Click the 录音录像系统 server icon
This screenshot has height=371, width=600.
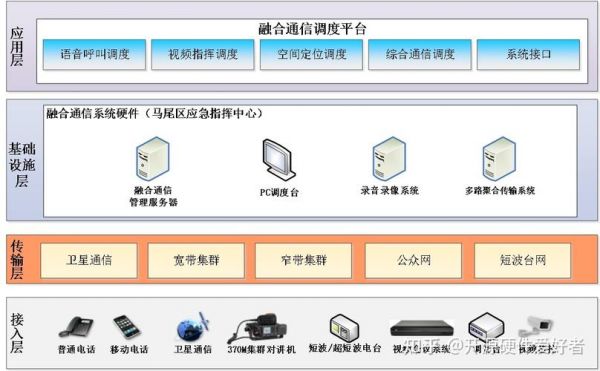[389, 158]
